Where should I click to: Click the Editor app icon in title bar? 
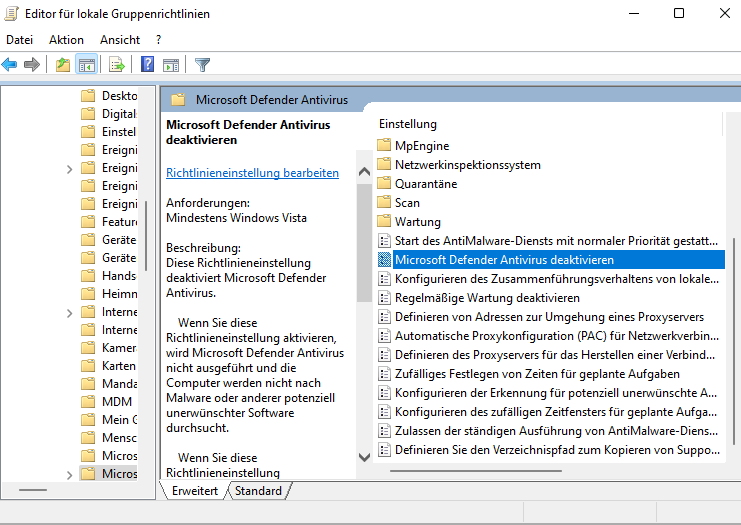[11, 14]
